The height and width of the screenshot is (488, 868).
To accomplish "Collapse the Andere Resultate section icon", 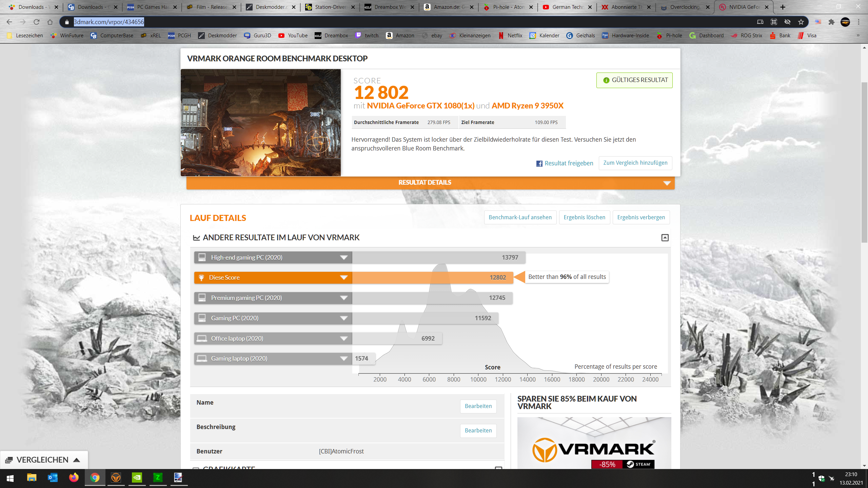I will [x=665, y=238].
